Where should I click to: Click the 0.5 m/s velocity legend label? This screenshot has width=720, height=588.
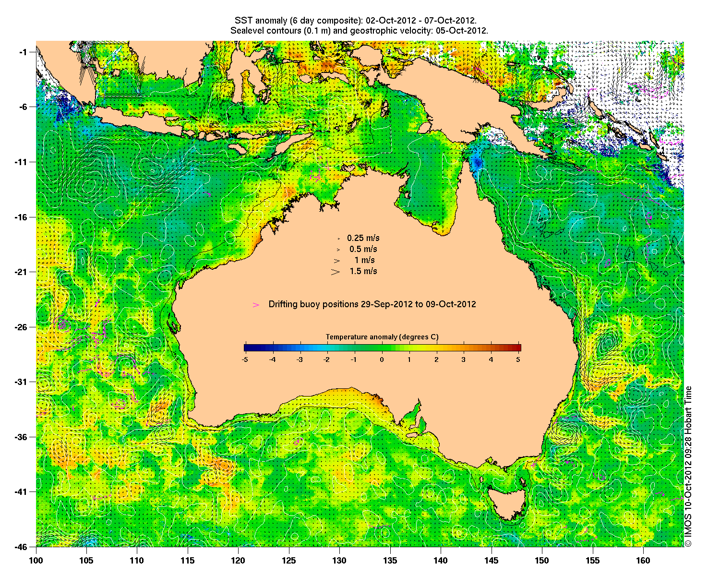363,249
